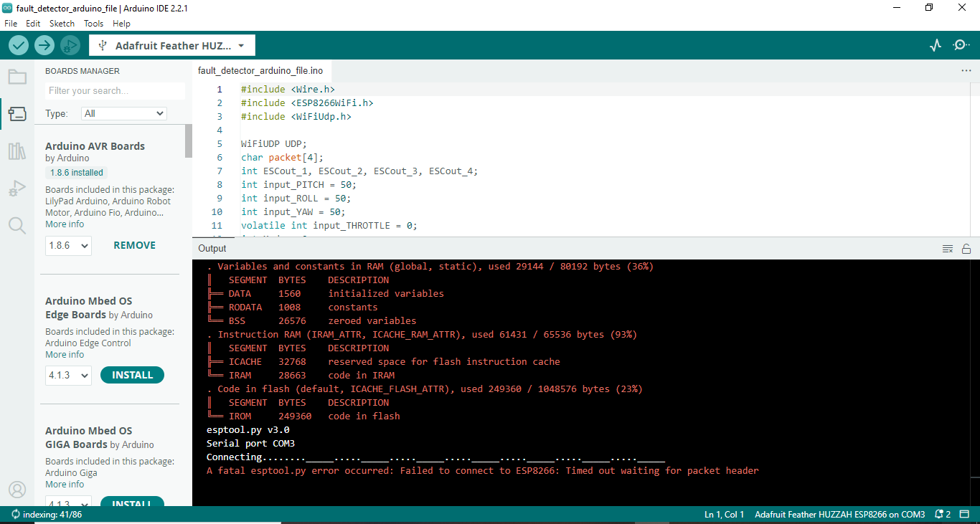Click the code line char packet[4];

(x=282, y=158)
